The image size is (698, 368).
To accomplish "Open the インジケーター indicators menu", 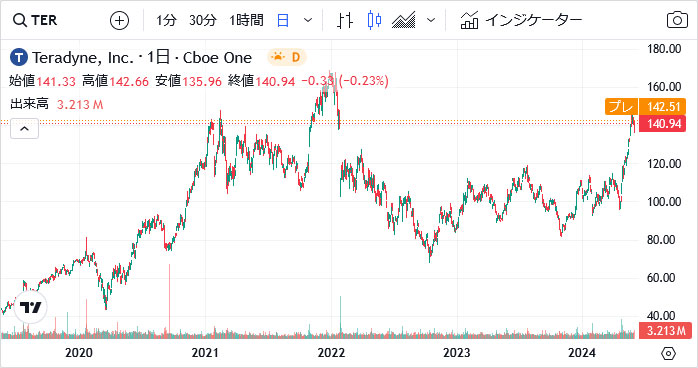I will point(521,20).
